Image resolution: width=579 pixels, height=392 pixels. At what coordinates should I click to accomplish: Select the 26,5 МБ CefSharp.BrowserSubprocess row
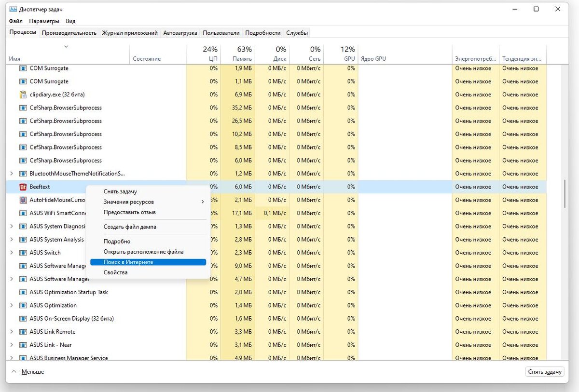(x=276, y=121)
